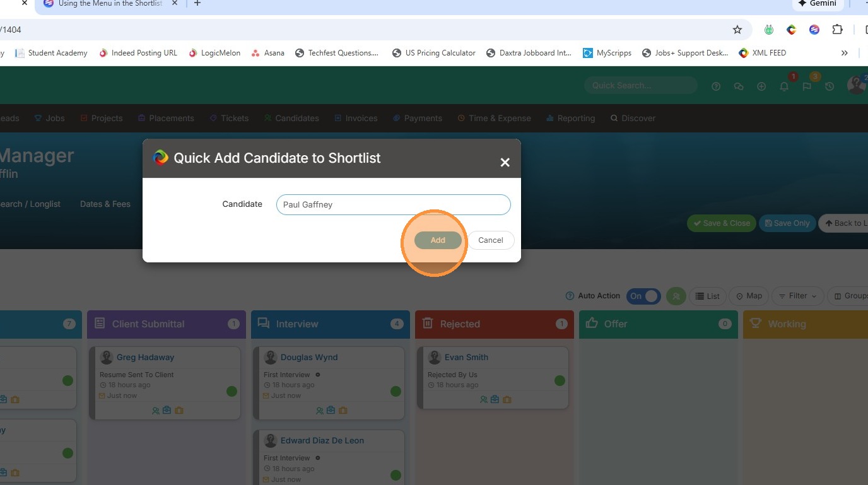Go to the Payments menu
Screen dimensions: 868x485
(418, 118)
